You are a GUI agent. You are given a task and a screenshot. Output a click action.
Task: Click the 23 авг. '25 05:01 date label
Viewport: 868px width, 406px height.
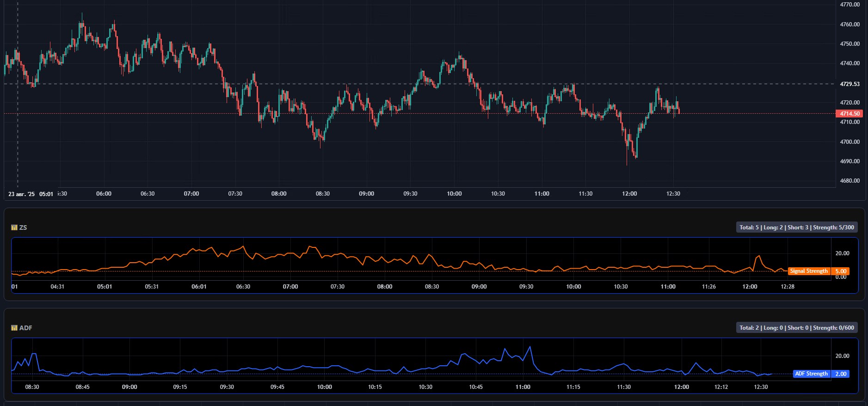click(x=31, y=194)
